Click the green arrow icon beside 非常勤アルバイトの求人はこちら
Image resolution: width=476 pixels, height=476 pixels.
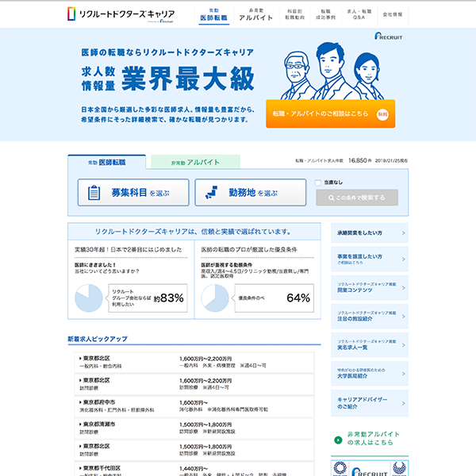click(x=338, y=440)
